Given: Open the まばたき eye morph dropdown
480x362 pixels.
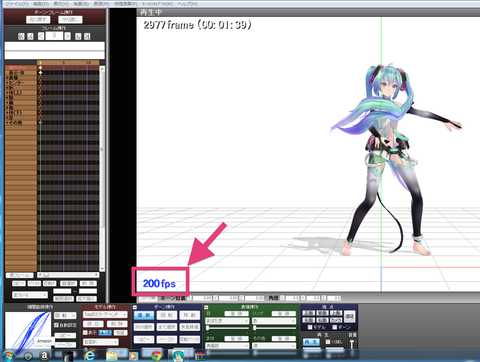Looking at the screenshot, I should click(x=227, y=321).
